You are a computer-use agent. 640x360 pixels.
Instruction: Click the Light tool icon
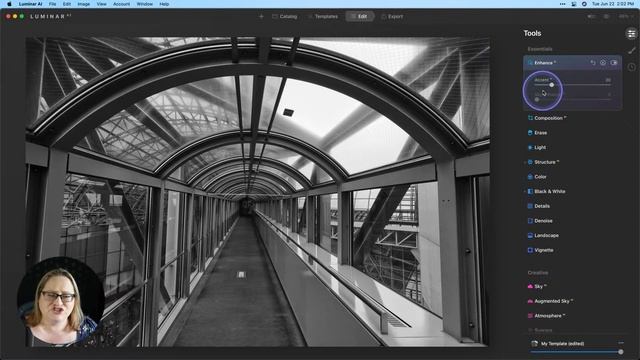click(x=530, y=147)
